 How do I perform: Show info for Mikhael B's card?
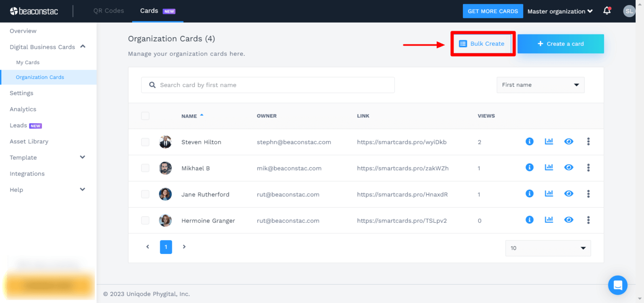tap(530, 167)
